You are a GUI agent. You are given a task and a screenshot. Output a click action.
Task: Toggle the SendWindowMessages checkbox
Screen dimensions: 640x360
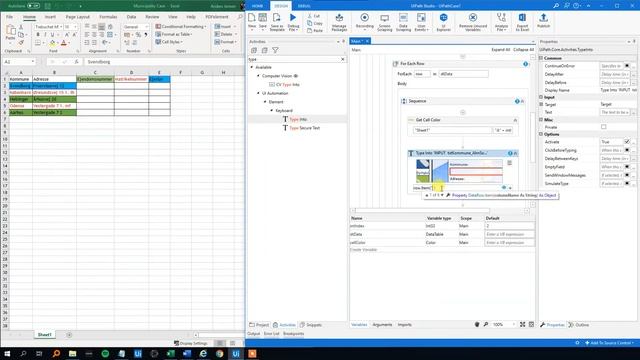[x=627, y=175]
